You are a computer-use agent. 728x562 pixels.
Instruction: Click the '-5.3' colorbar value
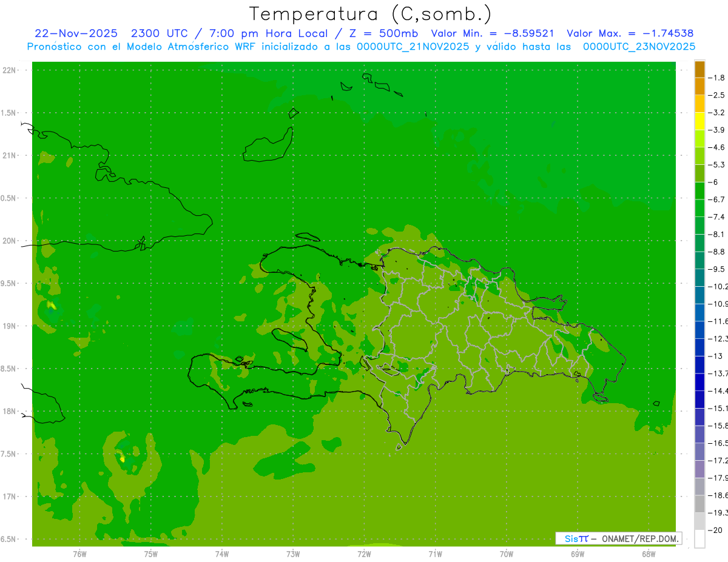point(717,165)
